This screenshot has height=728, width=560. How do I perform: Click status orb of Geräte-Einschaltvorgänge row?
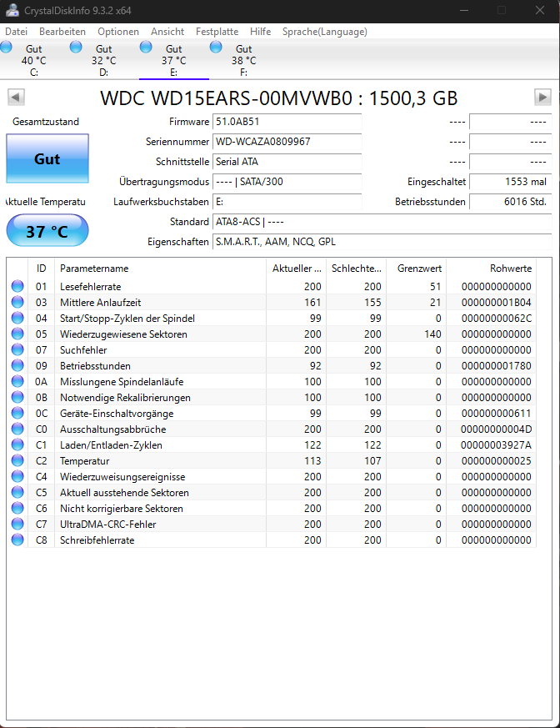click(17, 414)
